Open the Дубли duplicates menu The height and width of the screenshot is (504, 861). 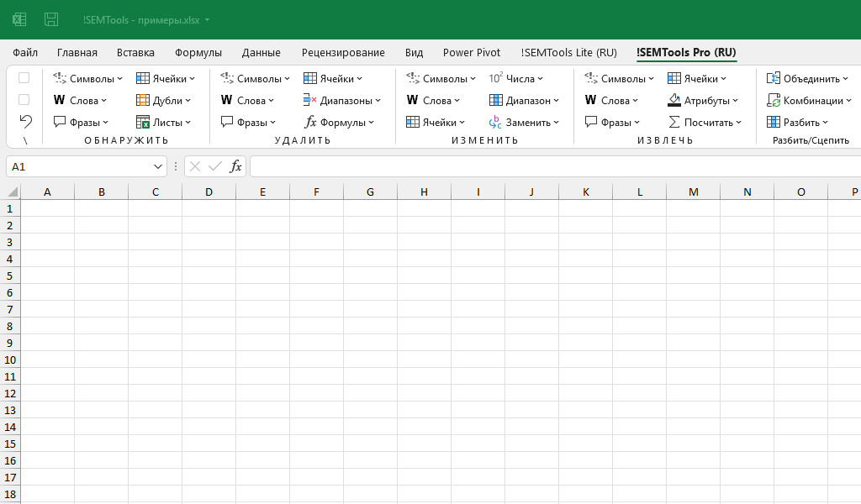(163, 100)
